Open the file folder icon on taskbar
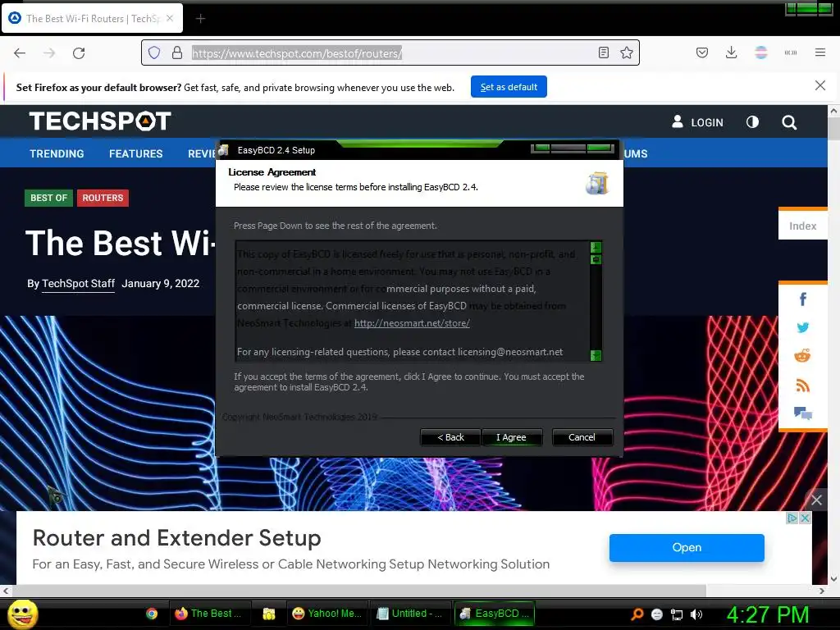Image resolution: width=840 pixels, height=630 pixels. coord(269,614)
